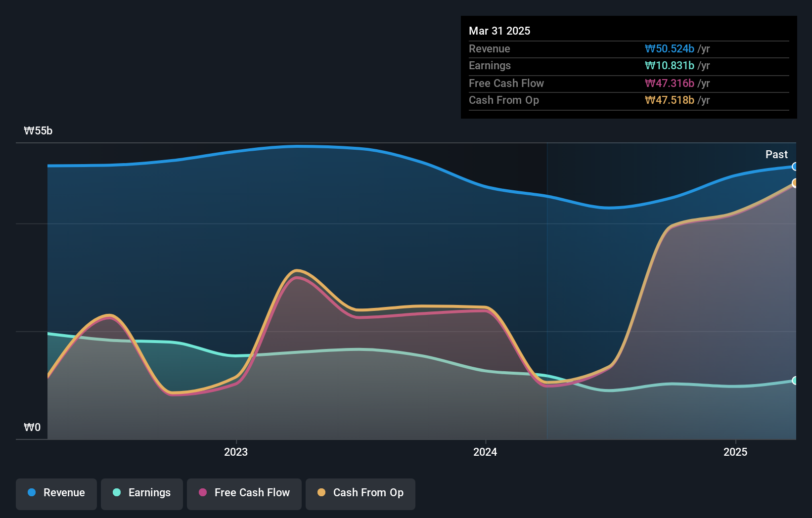This screenshot has height=518, width=812.
Task: Select the Cash From Op endpoint marker
Action: coord(795,183)
